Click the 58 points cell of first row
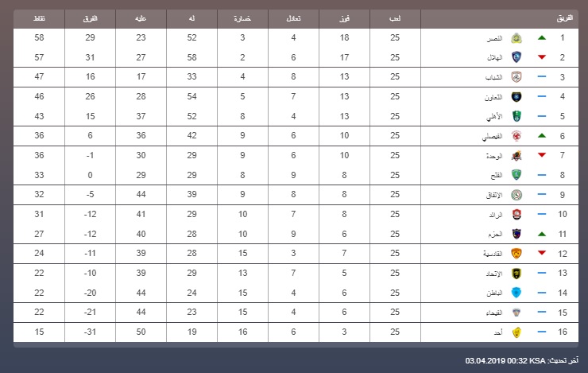Viewport: 588px width, 373px height. 39,37
